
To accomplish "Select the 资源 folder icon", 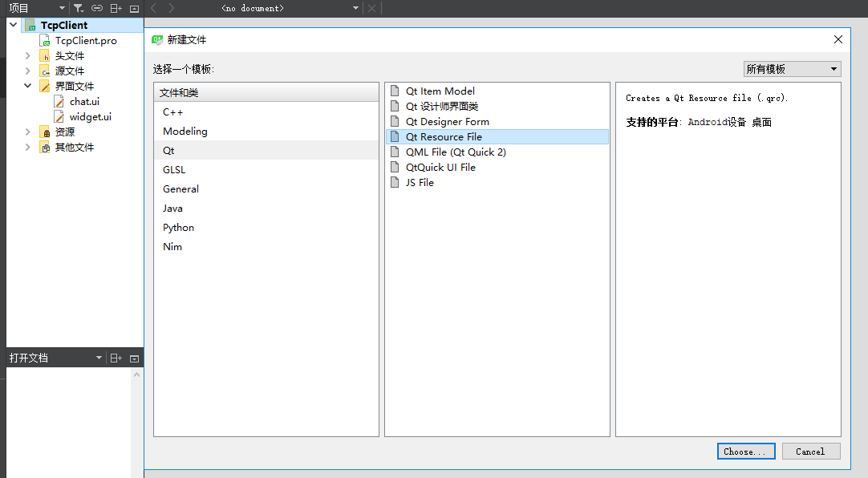I will pos(45,132).
